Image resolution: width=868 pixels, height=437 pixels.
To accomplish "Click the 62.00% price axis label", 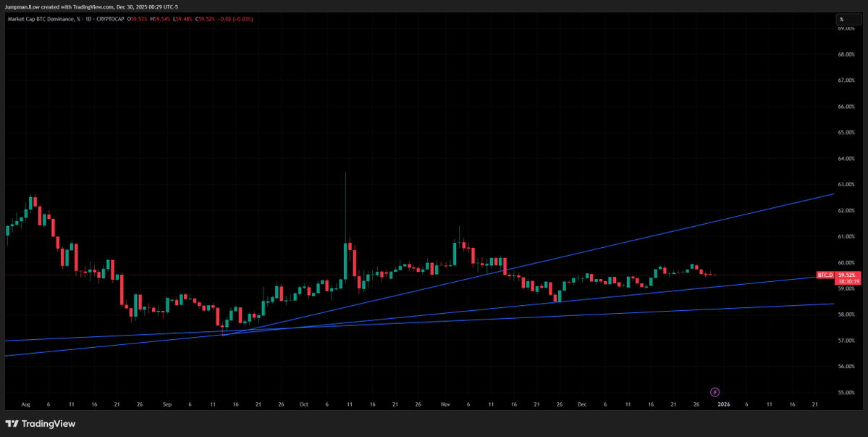I will pos(845,210).
